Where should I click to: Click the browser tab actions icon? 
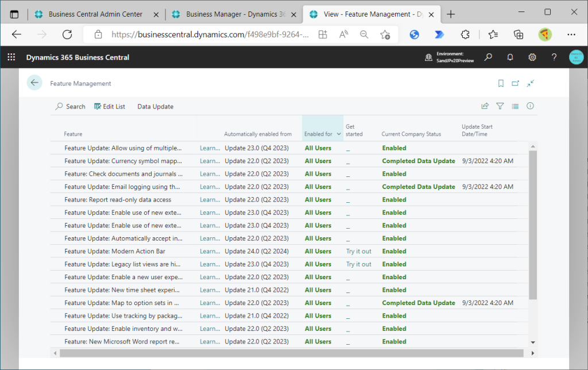coord(14,14)
